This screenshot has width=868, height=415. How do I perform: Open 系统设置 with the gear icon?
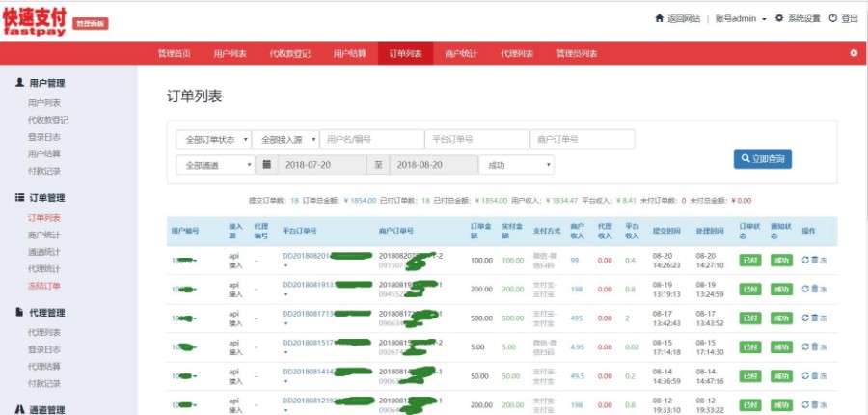pyautogui.click(x=797, y=18)
